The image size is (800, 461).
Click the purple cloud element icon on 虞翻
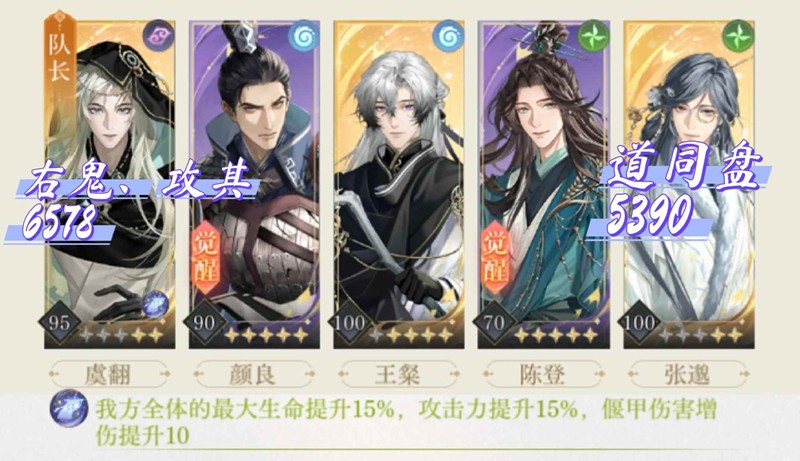pos(158,36)
